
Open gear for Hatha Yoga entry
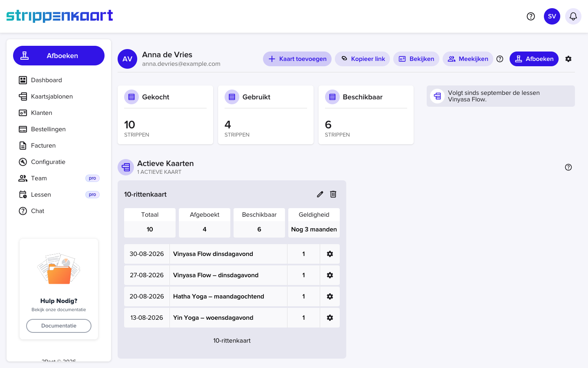coord(330,296)
